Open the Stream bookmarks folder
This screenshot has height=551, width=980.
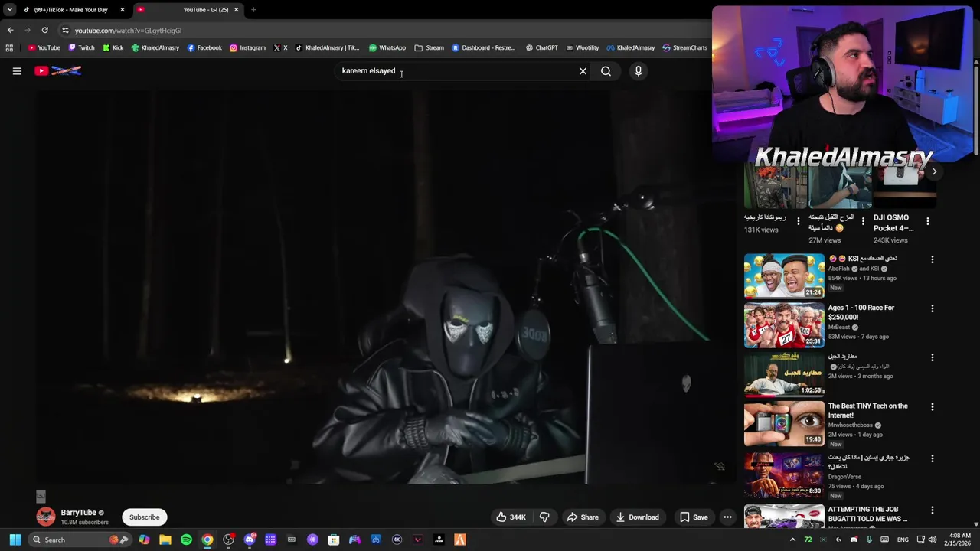[x=429, y=47]
